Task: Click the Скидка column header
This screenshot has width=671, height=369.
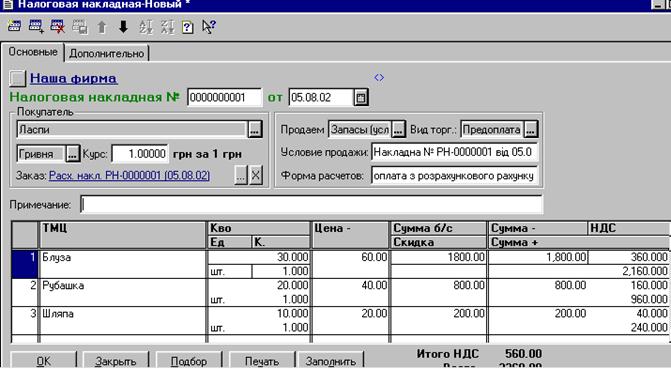Action: (x=439, y=242)
